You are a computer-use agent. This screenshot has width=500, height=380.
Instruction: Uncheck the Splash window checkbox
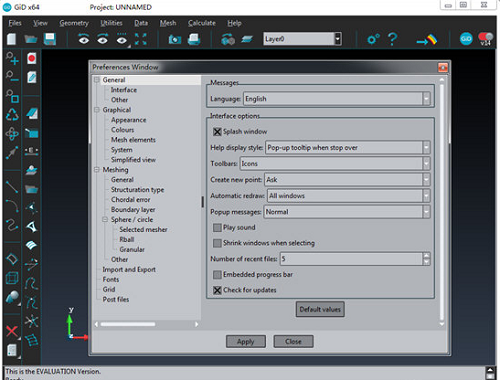point(217,132)
